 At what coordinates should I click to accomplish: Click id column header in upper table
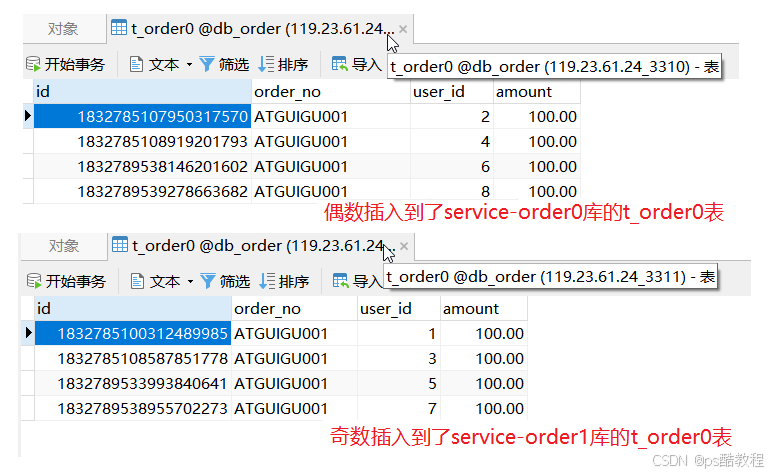142,92
